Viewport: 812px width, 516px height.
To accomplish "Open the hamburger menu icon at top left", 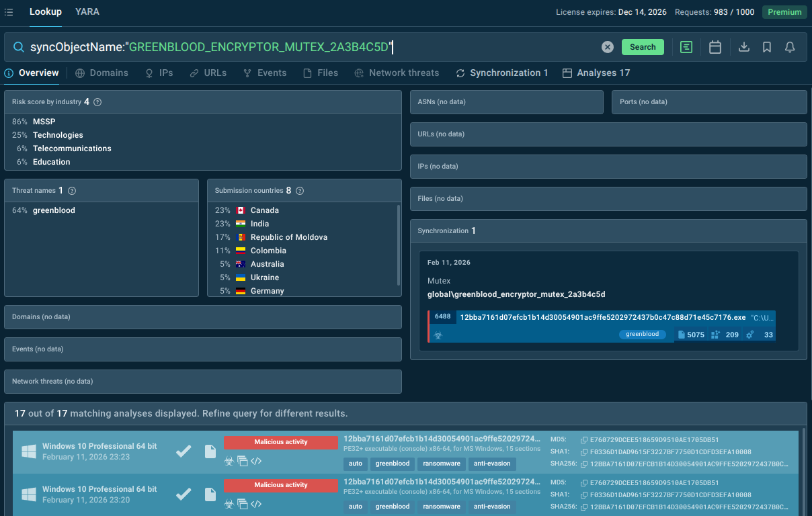I will (9, 12).
